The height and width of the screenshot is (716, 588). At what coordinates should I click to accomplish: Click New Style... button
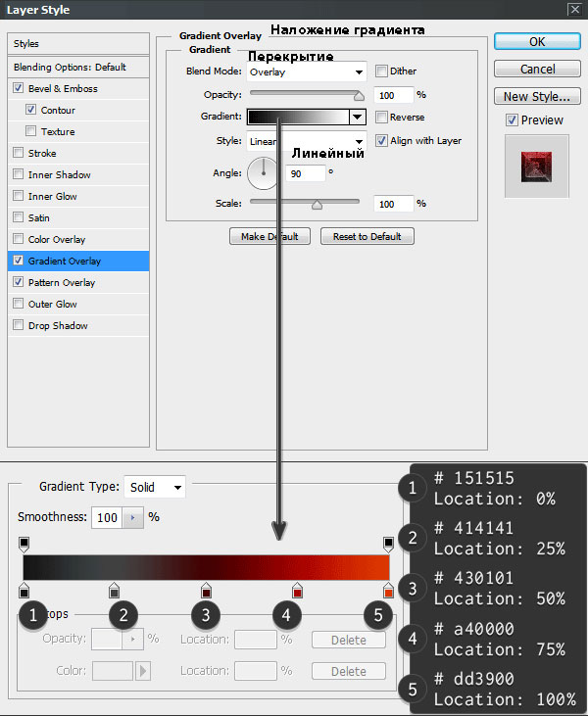pyautogui.click(x=537, y=96)
